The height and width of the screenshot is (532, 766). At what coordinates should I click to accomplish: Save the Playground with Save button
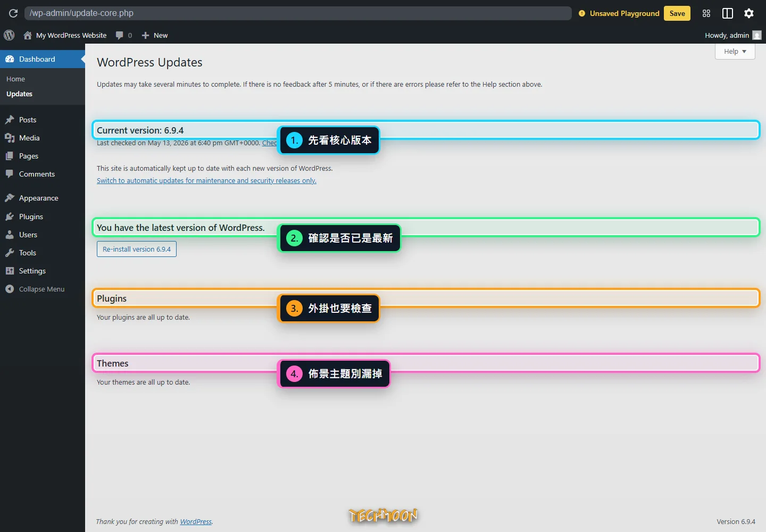[x=677, y=13]
